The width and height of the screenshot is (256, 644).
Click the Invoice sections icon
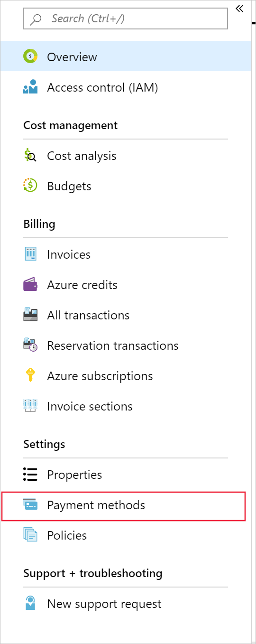coord(30,406)
